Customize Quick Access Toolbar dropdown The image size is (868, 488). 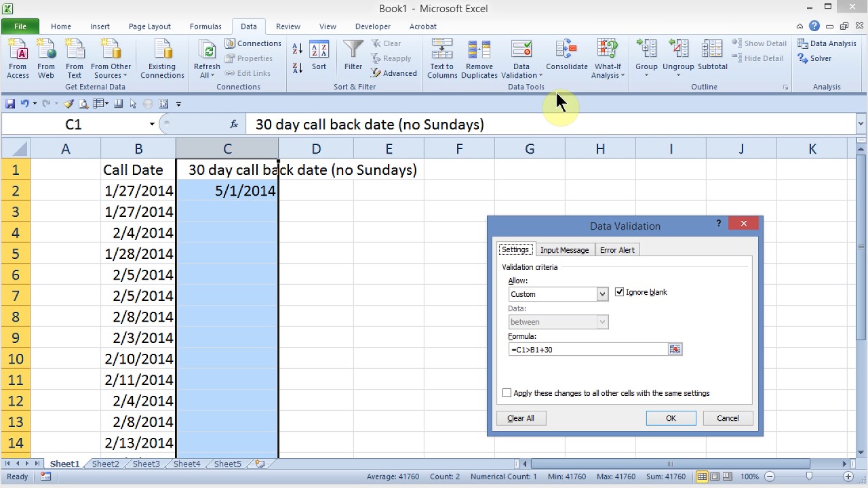tap(178, 104)
